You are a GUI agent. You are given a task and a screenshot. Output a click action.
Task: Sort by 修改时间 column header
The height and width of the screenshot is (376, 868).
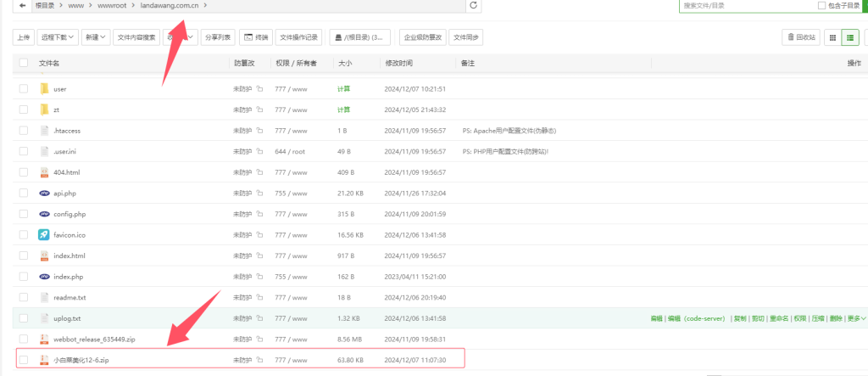[399, 63]
